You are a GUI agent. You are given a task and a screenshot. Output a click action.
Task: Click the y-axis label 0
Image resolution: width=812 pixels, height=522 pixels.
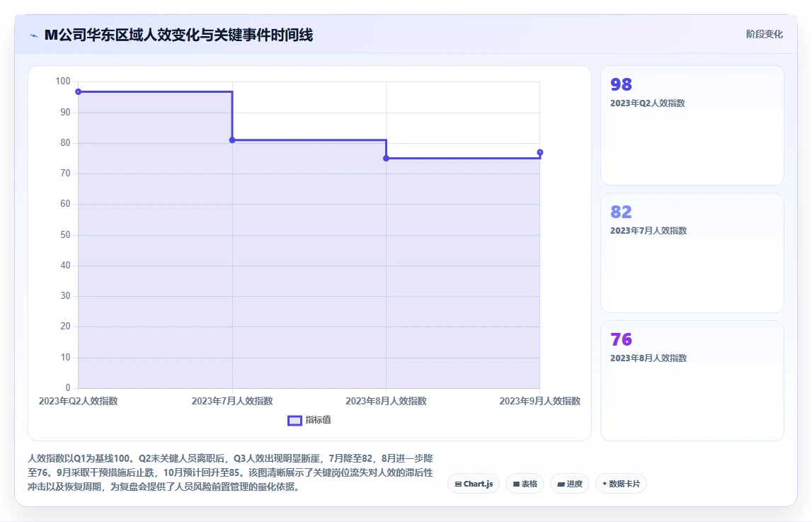point(68,388)
